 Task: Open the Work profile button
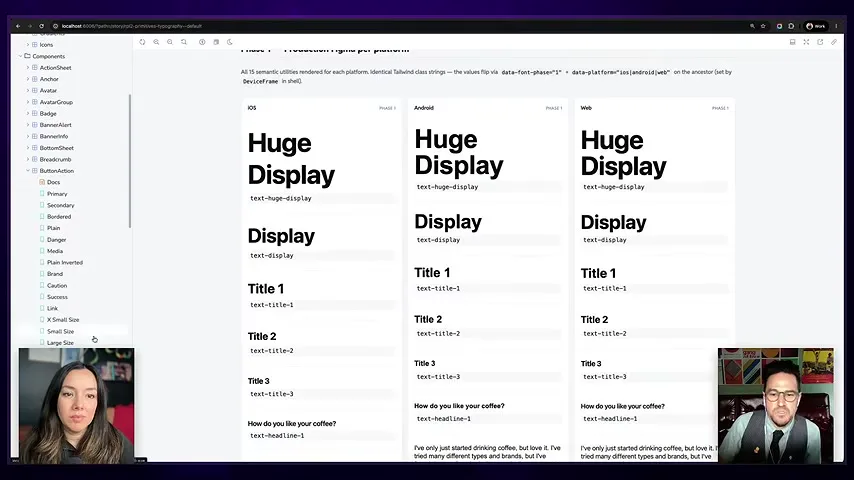tap(816, 26)
